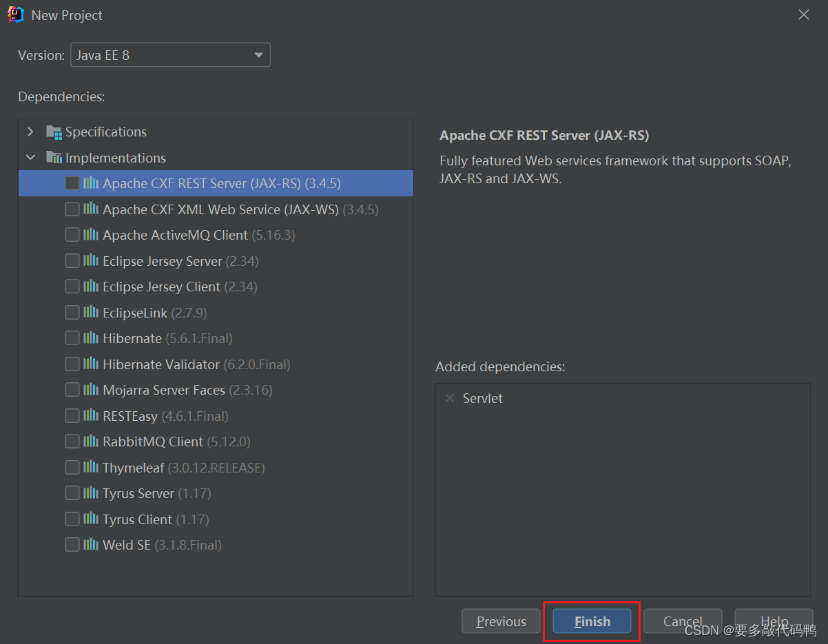
Task: Click the library icon beside Apache ActiveMQ Client
Action: [91, 235]
